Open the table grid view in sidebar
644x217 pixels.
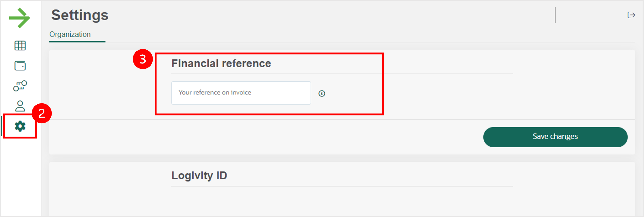[20, 46]
